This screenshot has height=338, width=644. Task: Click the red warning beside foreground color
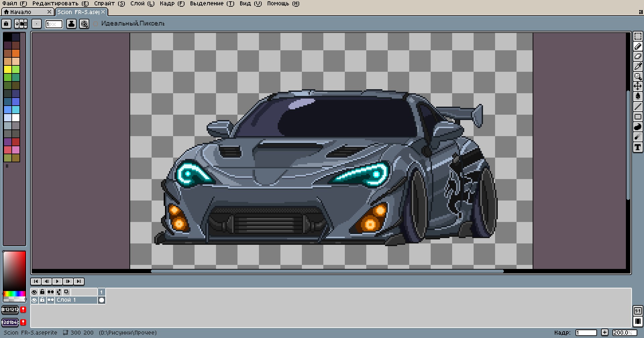(23, 310)
